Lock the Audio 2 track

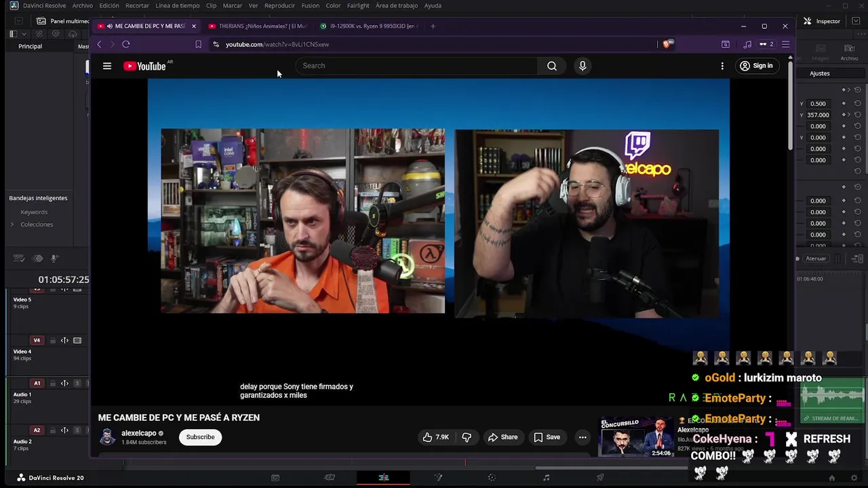click(52, 430)
